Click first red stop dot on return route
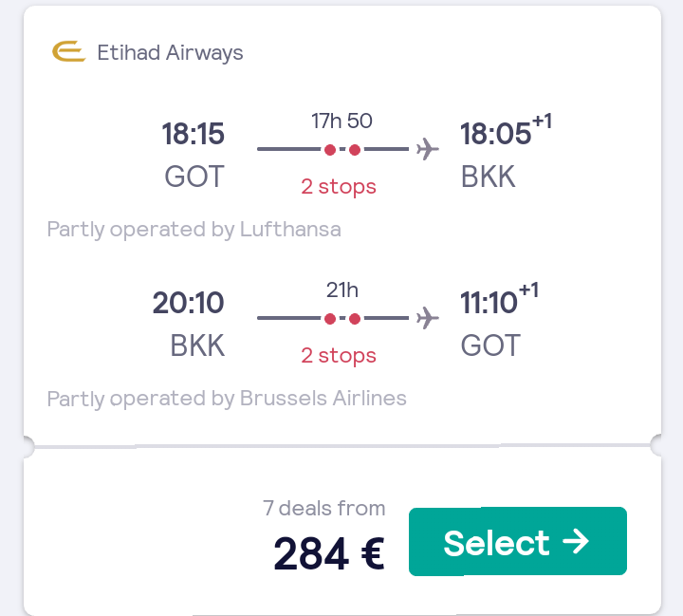 (330, 319)
